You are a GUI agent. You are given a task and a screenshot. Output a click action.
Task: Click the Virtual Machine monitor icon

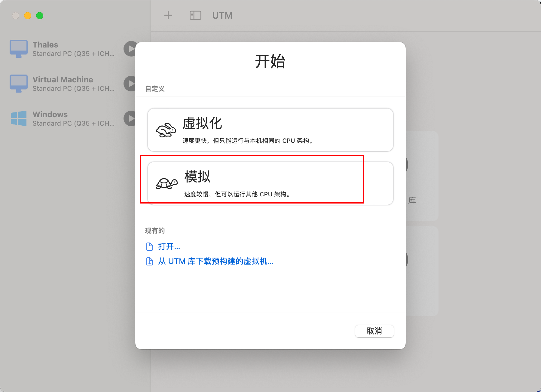tap(19, 84)
